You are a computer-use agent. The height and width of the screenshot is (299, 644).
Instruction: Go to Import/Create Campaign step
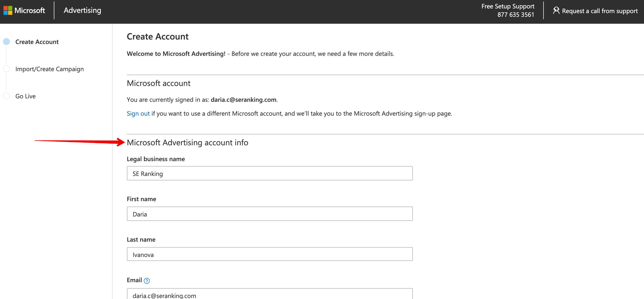[49, 69]
